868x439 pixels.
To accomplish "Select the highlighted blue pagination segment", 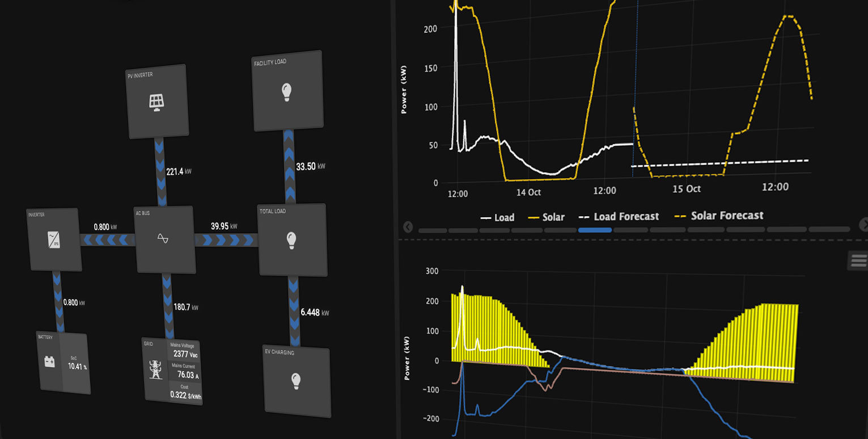I will click(595, 230).
